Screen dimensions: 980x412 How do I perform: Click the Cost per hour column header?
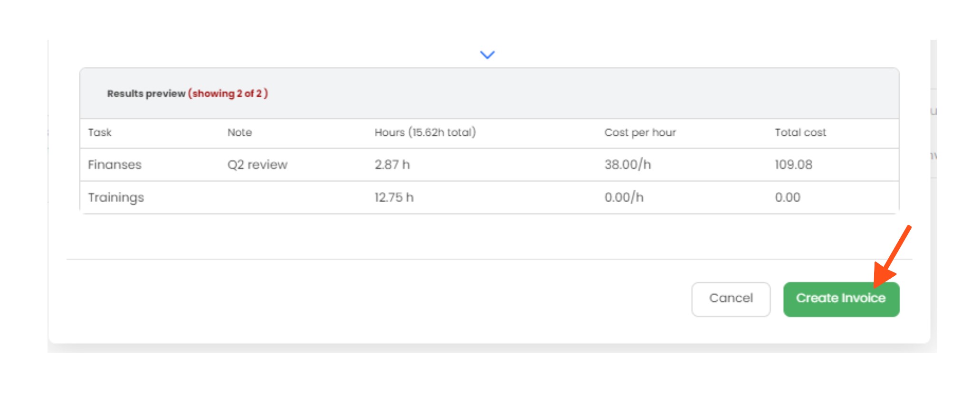click(639, 132)
